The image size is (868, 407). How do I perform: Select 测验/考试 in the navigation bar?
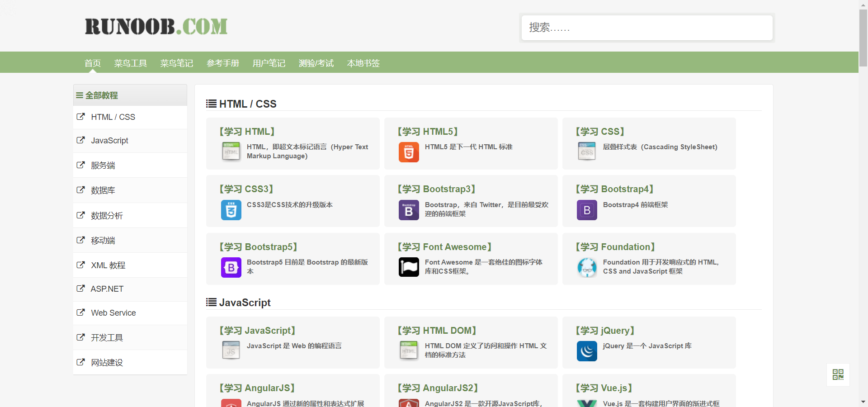tap(316, 63)
